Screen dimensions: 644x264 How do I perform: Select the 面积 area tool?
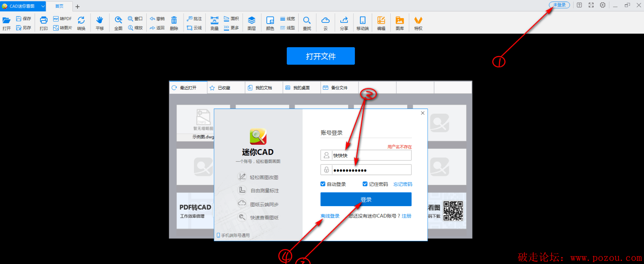231,18
